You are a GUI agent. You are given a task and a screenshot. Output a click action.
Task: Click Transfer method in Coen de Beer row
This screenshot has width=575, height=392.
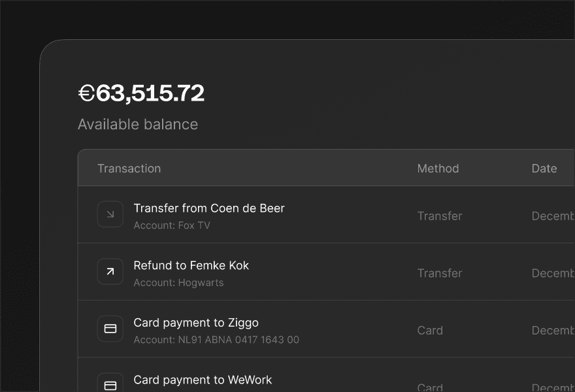(439, 216)
